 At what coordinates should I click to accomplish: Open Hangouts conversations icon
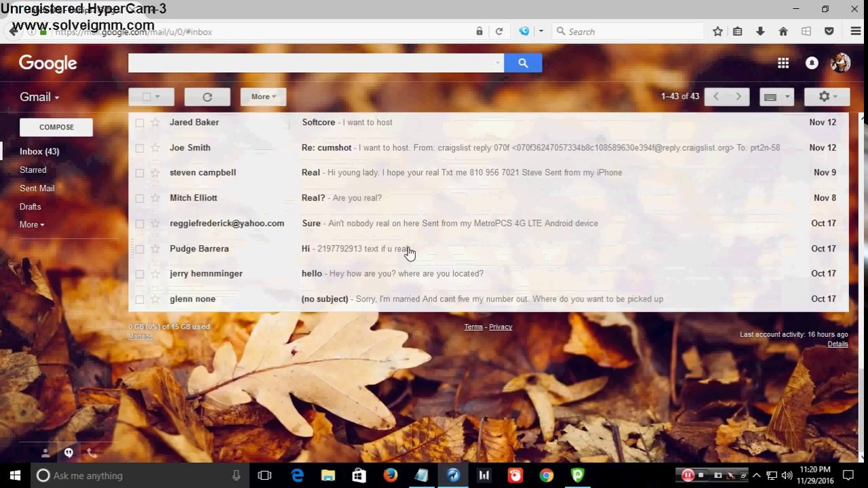point(68,453)
